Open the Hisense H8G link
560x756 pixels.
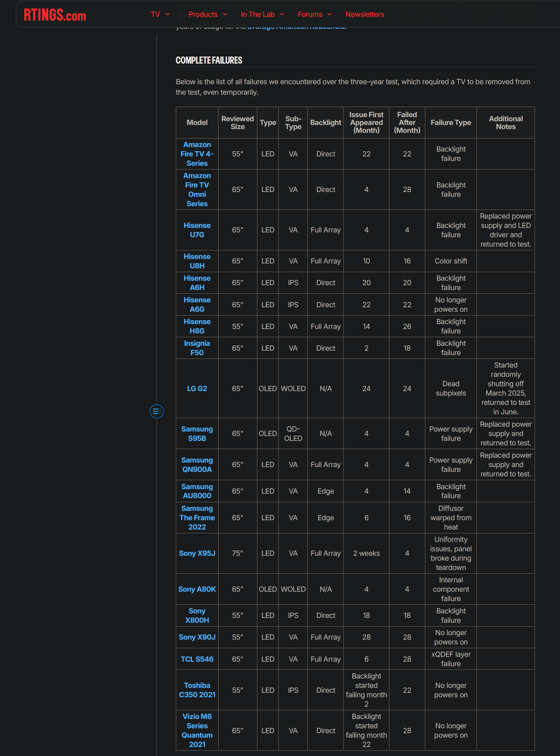tap(197, 326)
